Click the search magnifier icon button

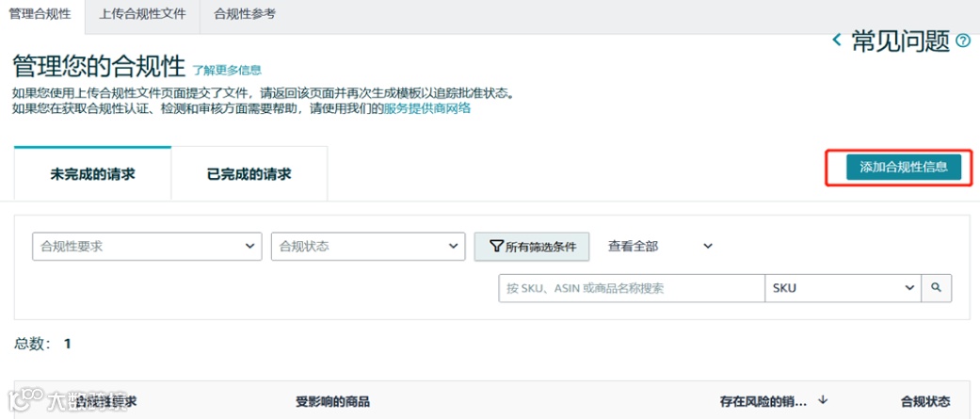pos(937,288)
